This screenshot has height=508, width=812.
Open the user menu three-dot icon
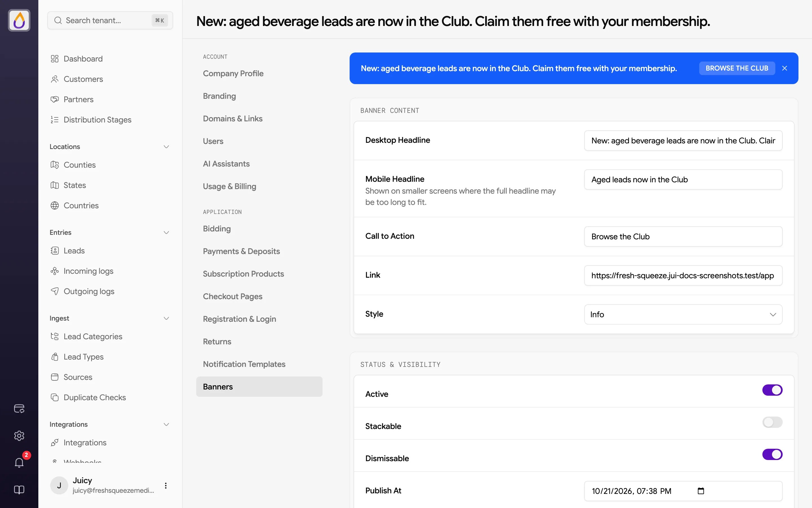tap(166, 485)
